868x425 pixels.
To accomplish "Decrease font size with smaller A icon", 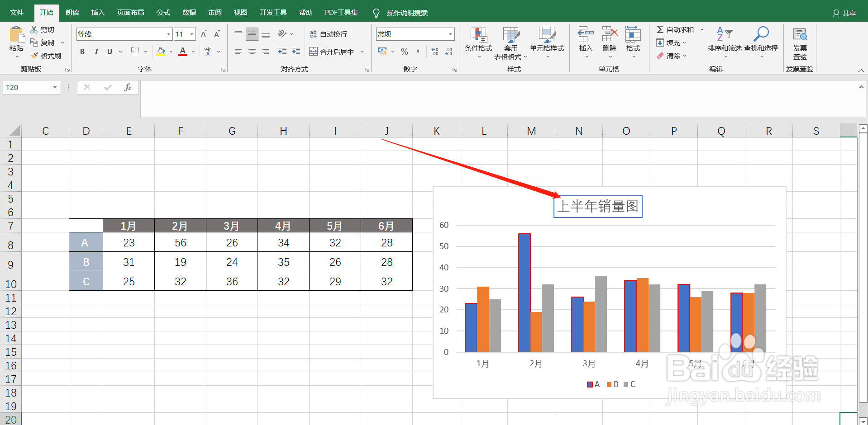I will point(217,34).
